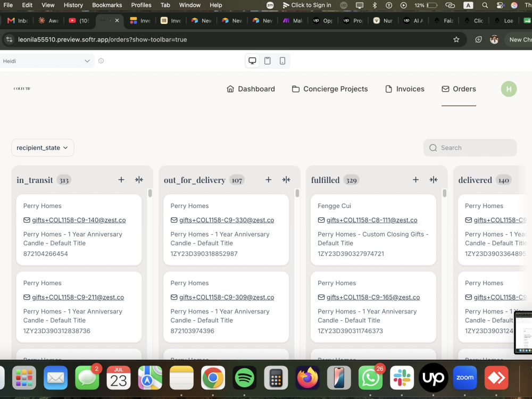
Task: Open the H user avatar menu
Action: pos(509,89)
